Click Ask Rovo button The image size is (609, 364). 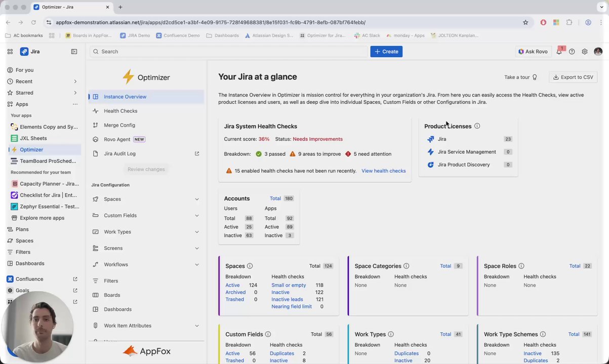pos(533,52)
